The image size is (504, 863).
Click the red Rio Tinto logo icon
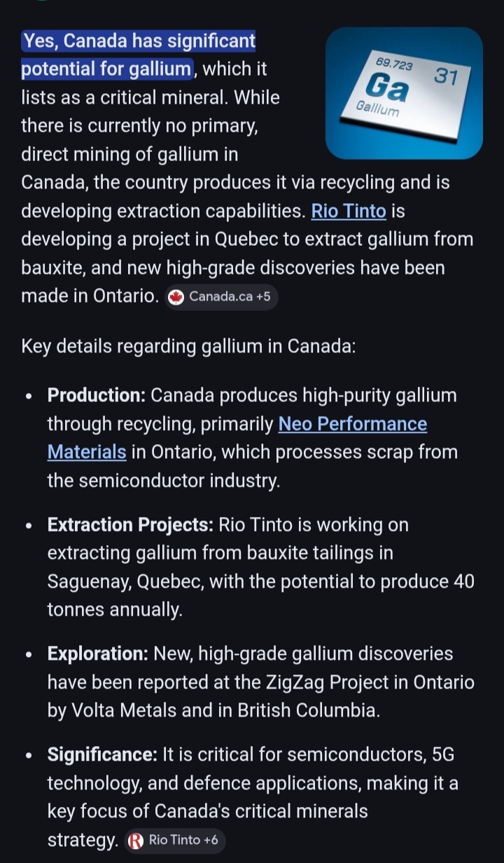[x=136, y=841]
